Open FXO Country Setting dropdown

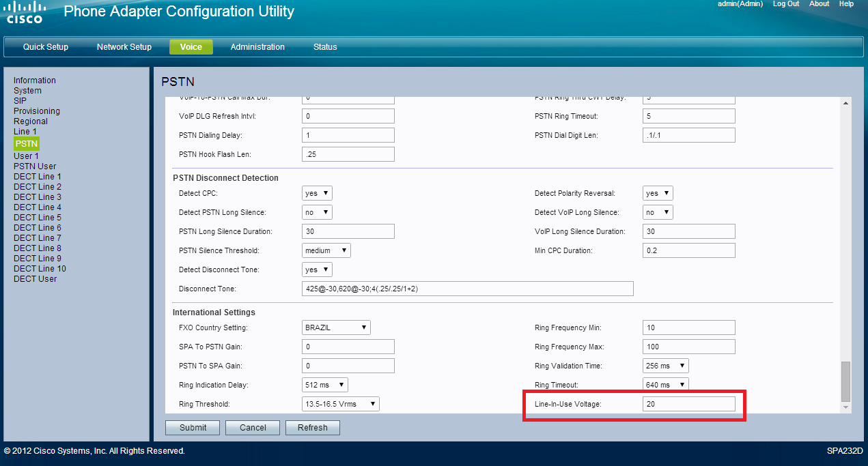click(336, 328)
